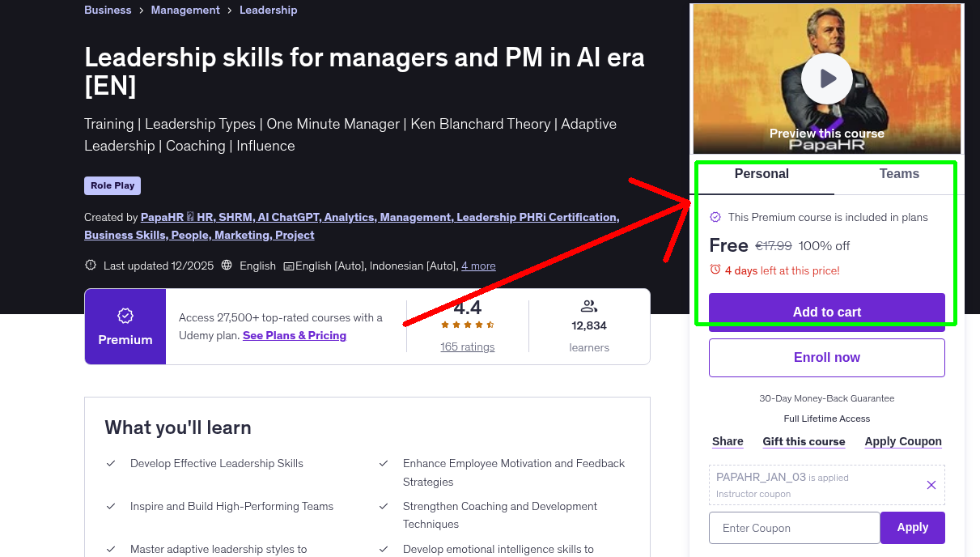The height and width of the screenshot is (557, 980).
Task: Click the play icon to preview the course
Action: (x=826, y=78)
